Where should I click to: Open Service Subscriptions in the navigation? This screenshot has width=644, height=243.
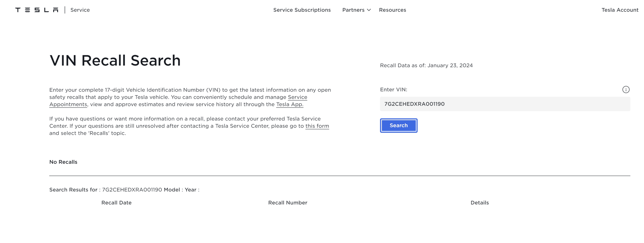click(x=302, y=10)
